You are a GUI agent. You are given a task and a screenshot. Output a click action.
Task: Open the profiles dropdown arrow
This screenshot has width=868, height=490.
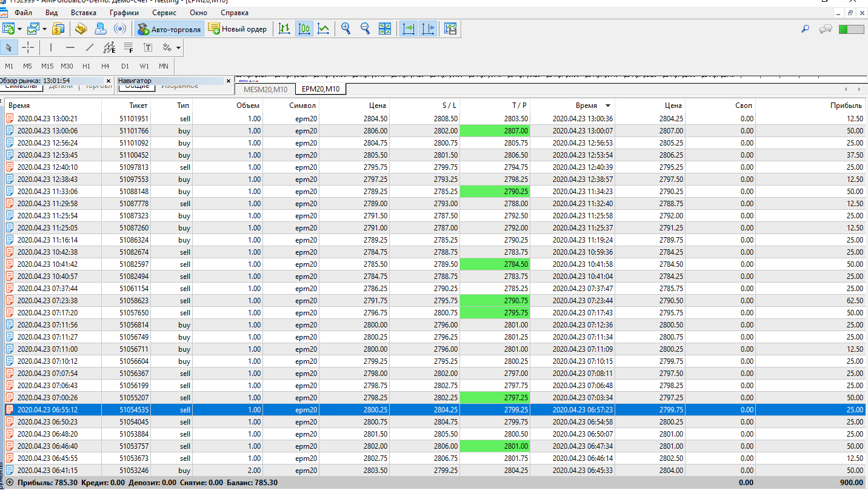tap(44, 29)
